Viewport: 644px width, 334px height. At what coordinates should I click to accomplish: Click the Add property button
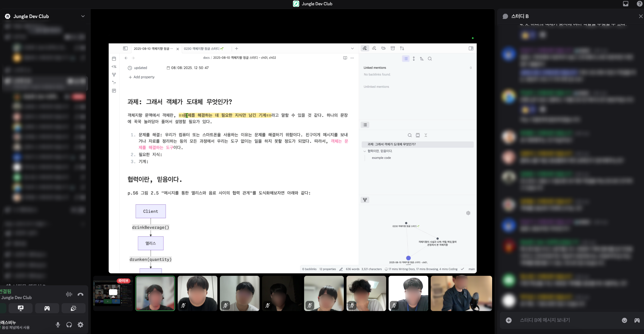click(x=141, y=77)
